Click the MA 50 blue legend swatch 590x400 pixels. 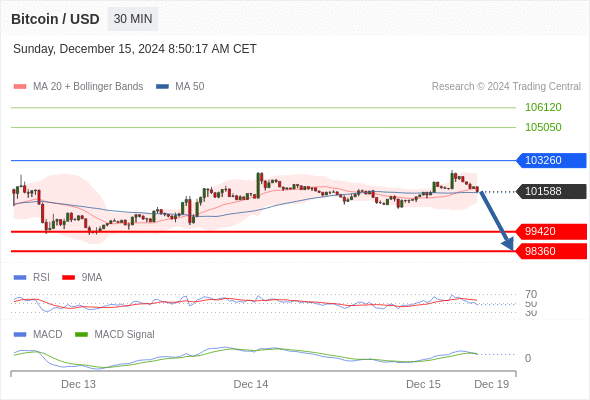click(x=162, y=87)
